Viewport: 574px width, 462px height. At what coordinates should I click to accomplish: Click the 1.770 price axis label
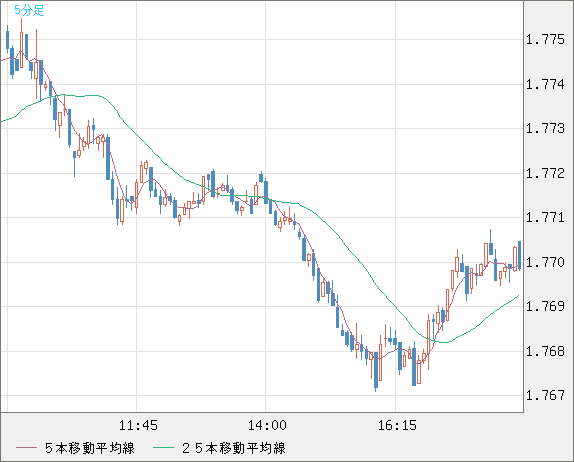[x=545, y=262]
